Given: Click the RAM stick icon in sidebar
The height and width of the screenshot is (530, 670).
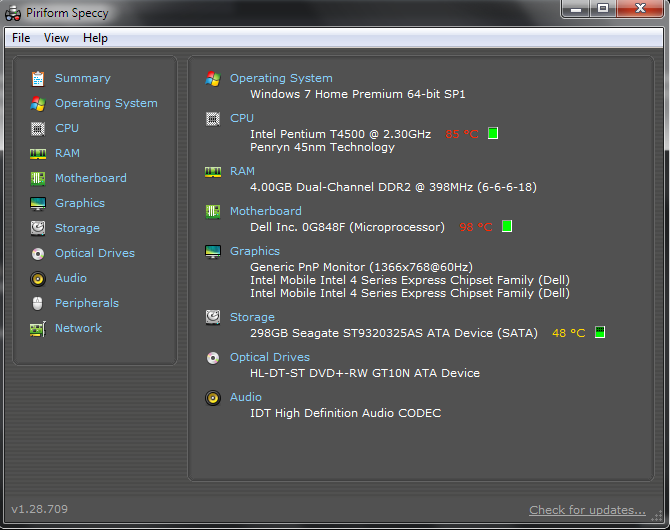Looking at the screenshot, I should [x=38, y=153].
